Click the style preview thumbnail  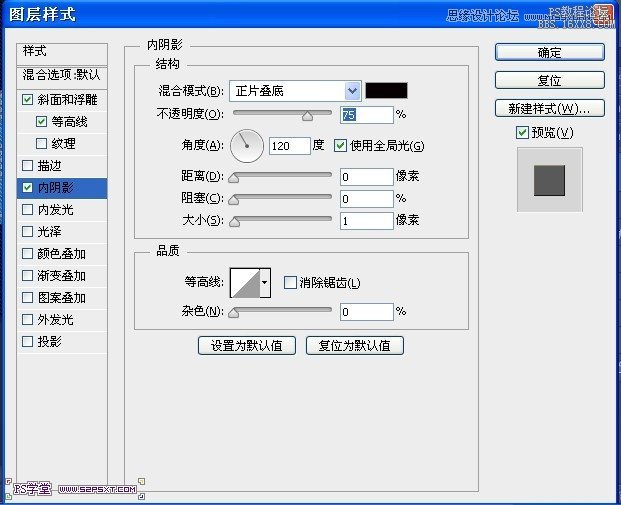pyautogui.click(x=550, y=180)
